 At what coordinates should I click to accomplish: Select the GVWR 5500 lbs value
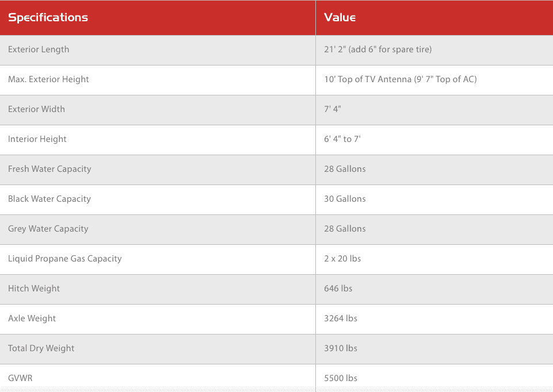[x=341, y=378]
